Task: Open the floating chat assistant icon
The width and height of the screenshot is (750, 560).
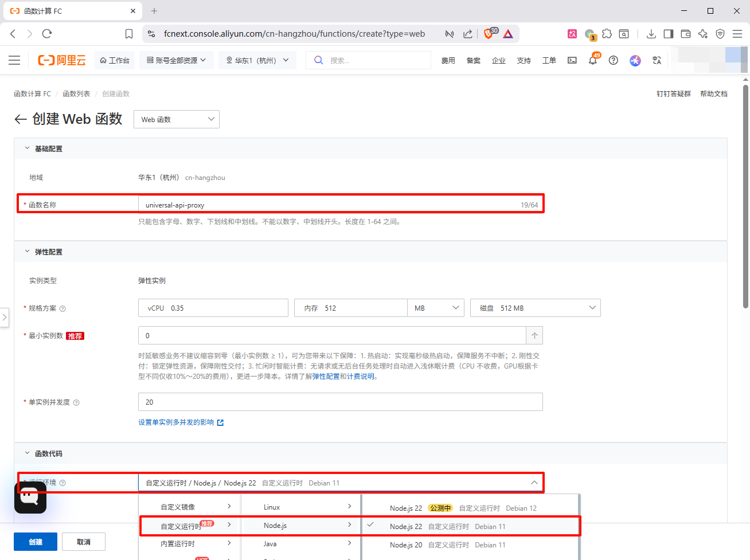Action: pos(30,497)
